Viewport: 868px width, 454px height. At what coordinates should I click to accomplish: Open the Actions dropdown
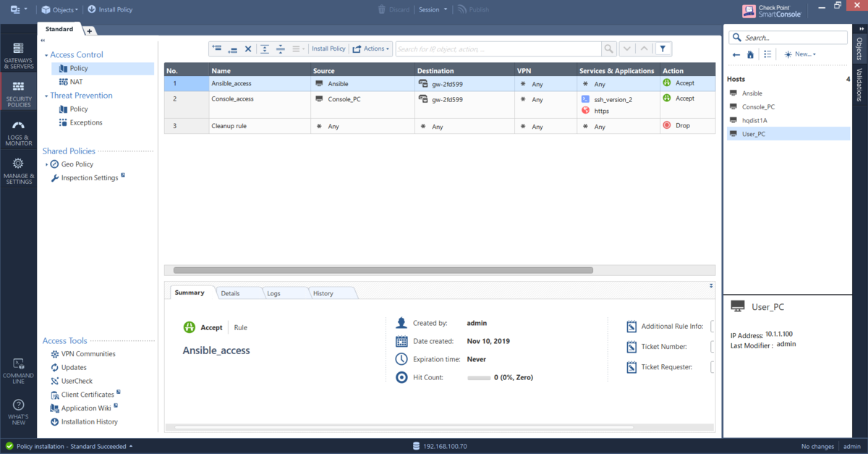pyautogui.click(x=372, y=49)
